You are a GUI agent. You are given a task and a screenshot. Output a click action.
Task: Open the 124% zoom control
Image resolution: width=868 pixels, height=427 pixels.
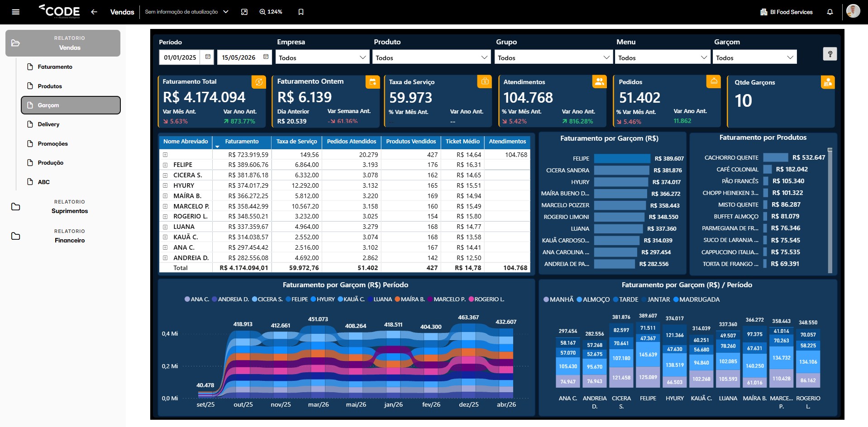click(271, 12)
